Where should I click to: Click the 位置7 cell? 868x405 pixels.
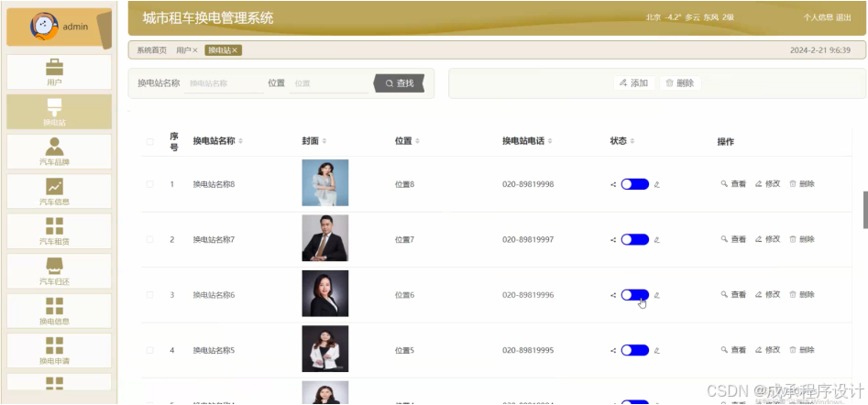404,239
